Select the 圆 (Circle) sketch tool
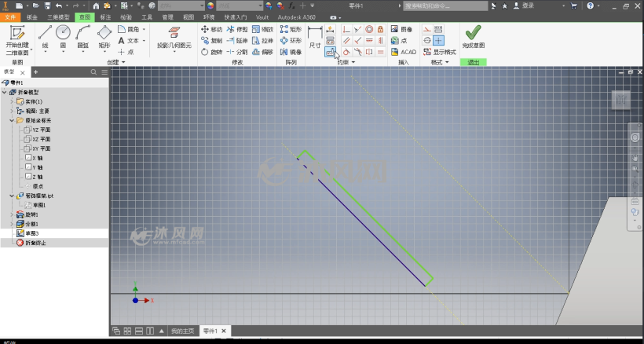Viewport: 644px width, 344px height. point(63,38)
